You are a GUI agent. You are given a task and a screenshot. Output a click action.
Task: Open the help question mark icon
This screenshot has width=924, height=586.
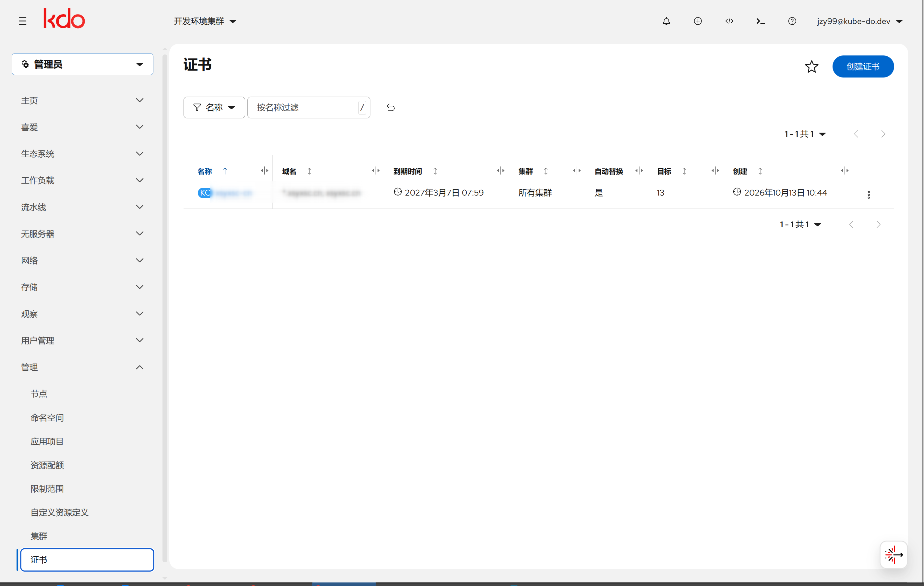792,21
